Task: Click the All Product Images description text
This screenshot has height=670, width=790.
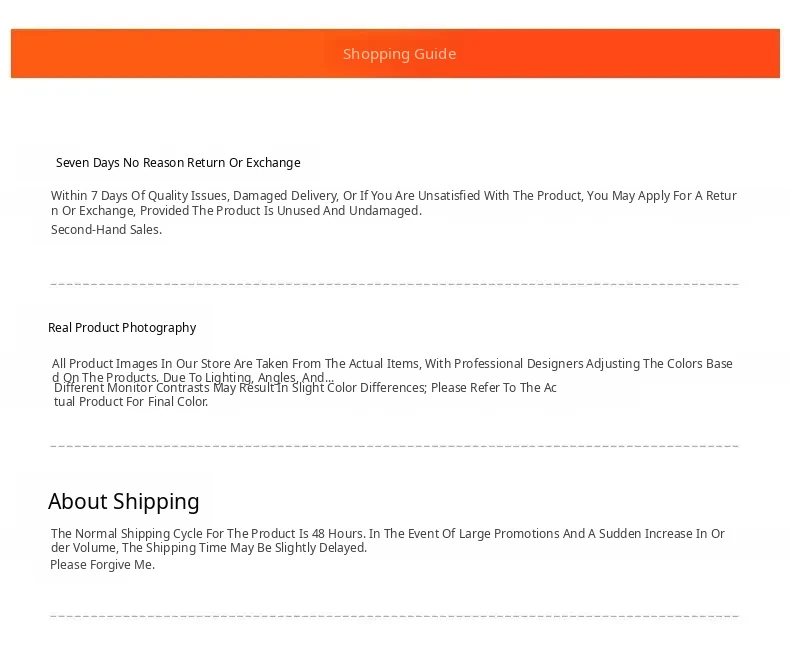Action: 392,370
